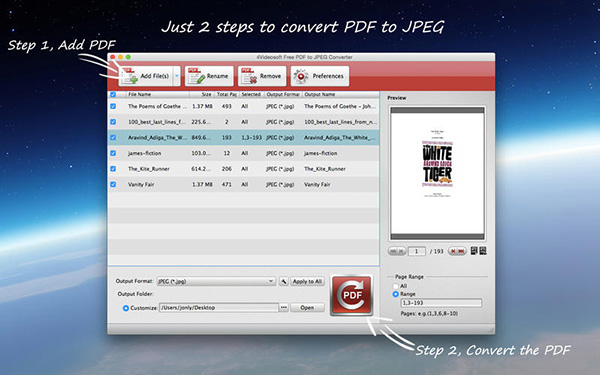Click the White Tiger preview thumbnail
The height and width of the screenshot is (375, 600).
click(x=437, y=173)
